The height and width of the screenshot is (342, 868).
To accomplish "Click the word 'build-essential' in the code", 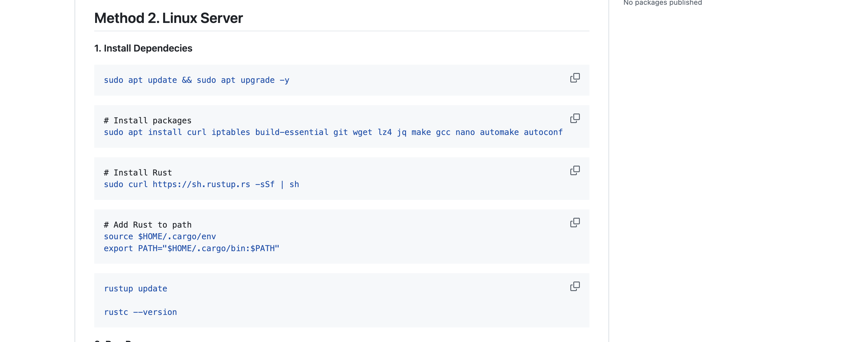I will (x=291, y=132).
